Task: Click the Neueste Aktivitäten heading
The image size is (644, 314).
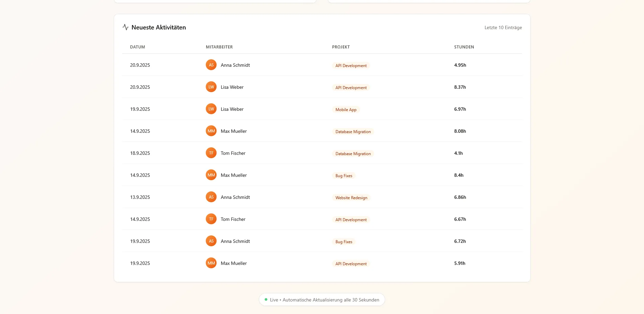Action: point(159,27)
